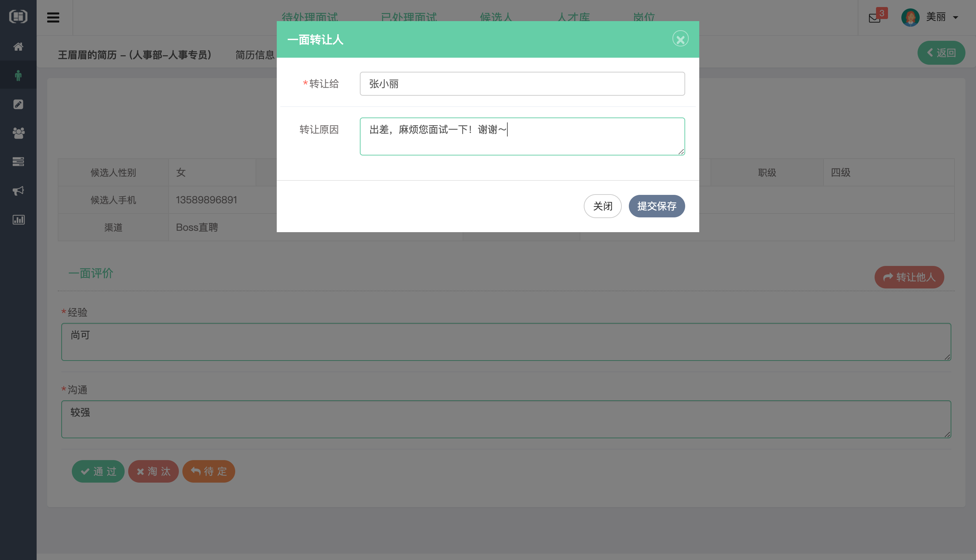Viewport: 976px width, 560px height.
Task: View statistics via the bar chart sidebar icon
Action: click(x=18, y=219)
